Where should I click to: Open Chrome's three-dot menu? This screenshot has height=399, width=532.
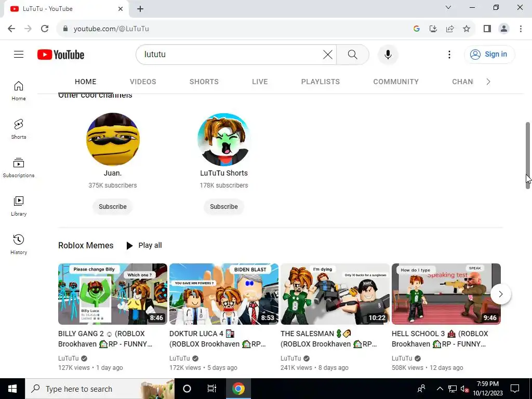[521, 29]
